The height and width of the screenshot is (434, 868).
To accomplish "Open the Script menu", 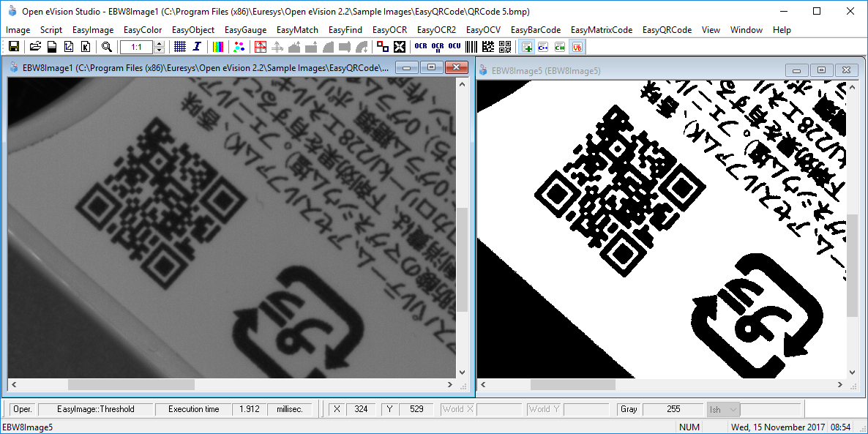I will click(x=51, y=30).
